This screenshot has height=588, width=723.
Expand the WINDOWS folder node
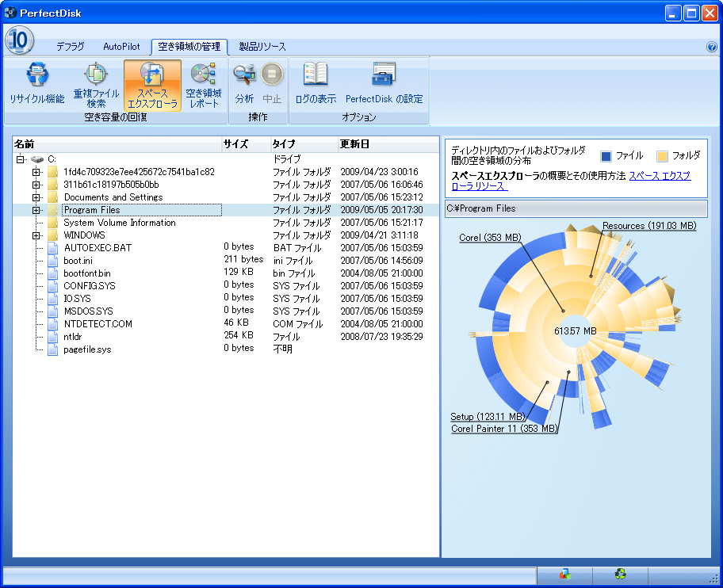(36, 235)
